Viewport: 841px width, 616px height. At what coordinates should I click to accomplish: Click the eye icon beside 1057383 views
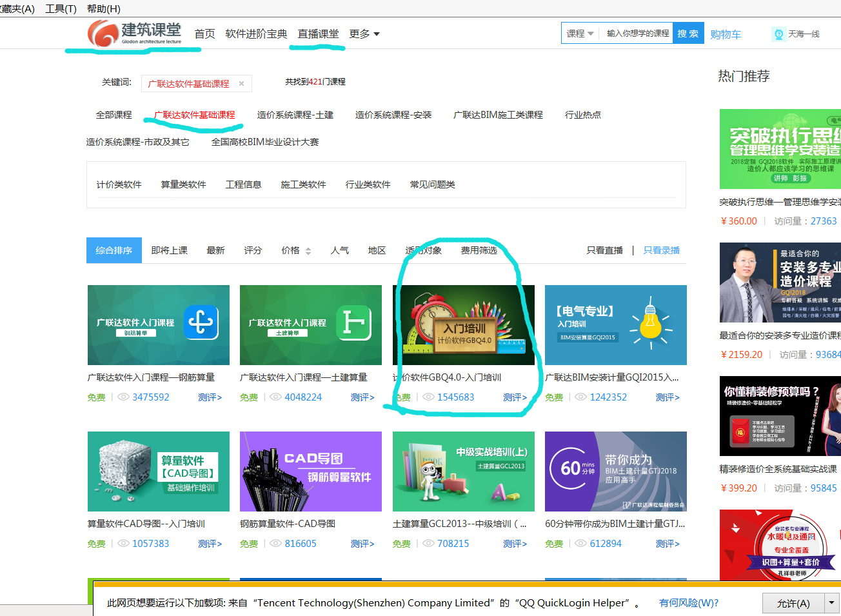pyautogui.click(x=124, y=544)
